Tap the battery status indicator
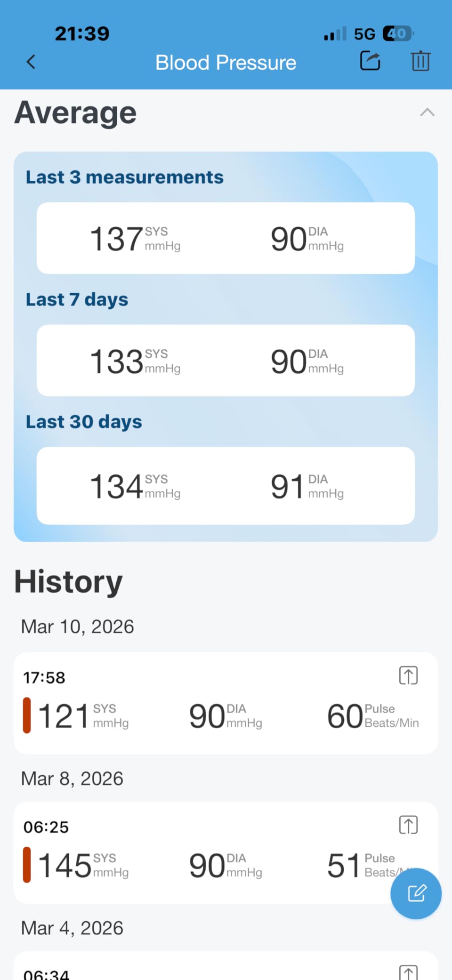Screen dimensions: 452x980 (398, 33)
